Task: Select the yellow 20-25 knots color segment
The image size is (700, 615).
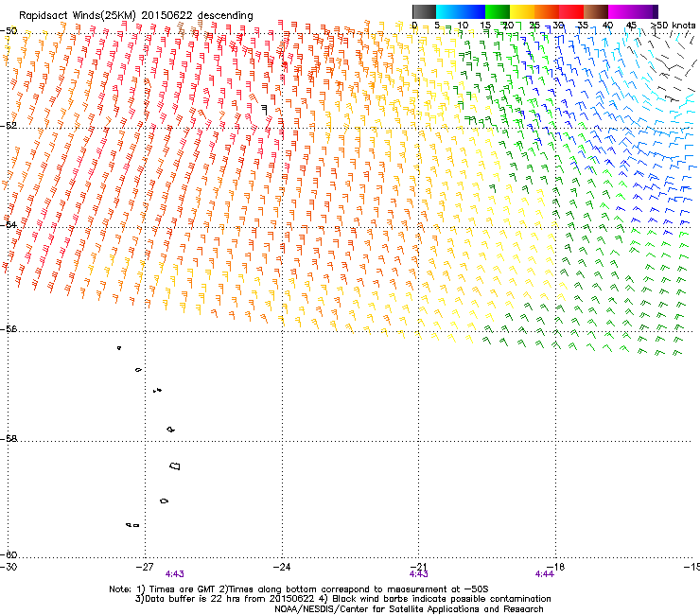Action: (x=522, y=11)
